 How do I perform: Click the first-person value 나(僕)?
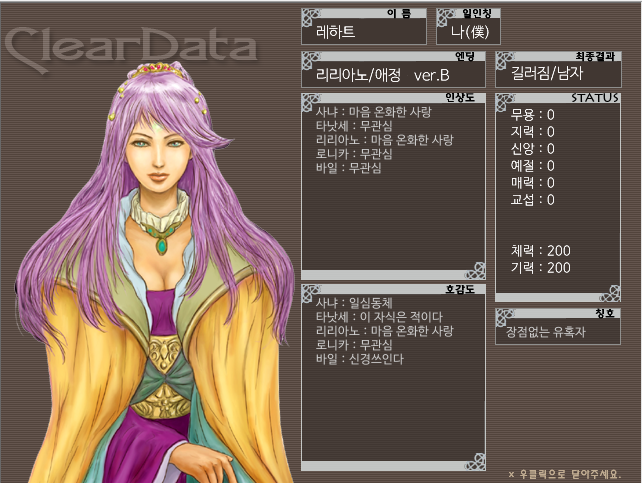(x=470, y=32)
